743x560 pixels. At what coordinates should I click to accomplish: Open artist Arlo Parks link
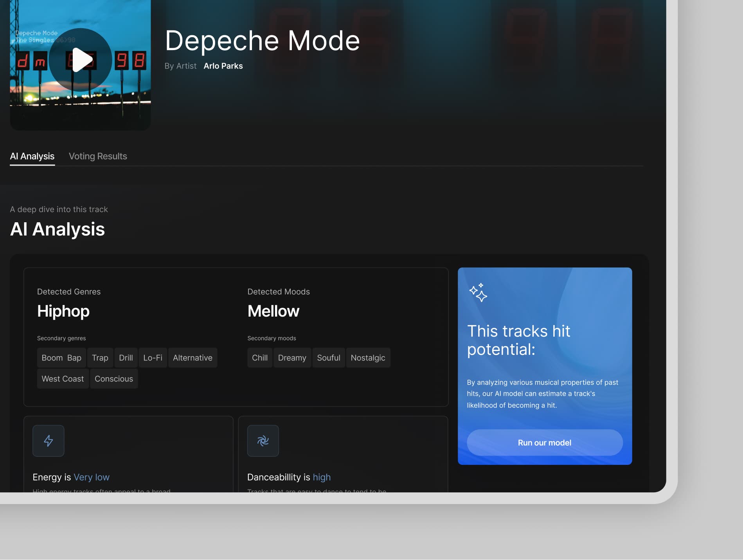(x=223, y=66)
